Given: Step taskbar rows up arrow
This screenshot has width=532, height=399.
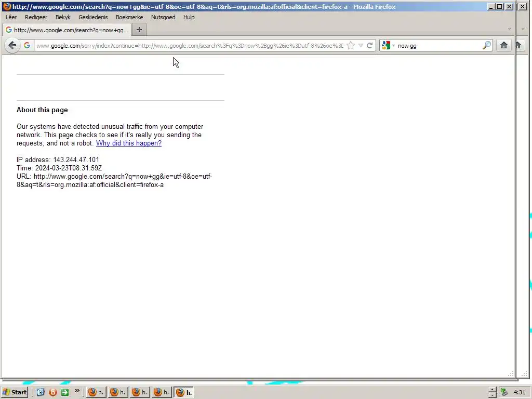Looking at the screenshot, I should click(493, 390).
